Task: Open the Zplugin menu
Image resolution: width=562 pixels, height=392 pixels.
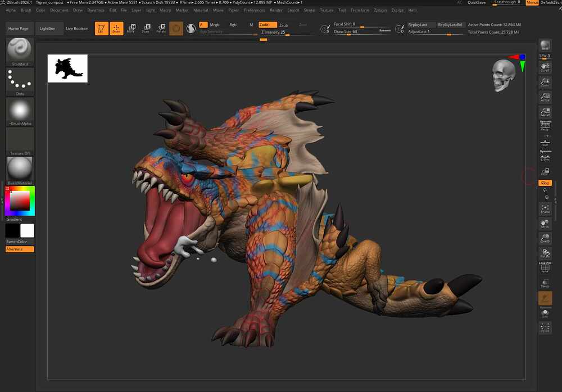Action: [x=380, y=10]
